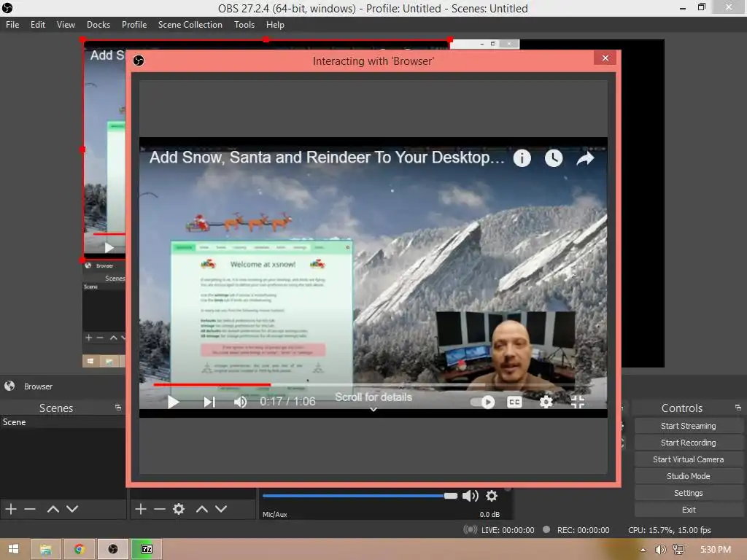Open the File menu
The height and width of the screenshot is (560, 747).
(12, 25)
